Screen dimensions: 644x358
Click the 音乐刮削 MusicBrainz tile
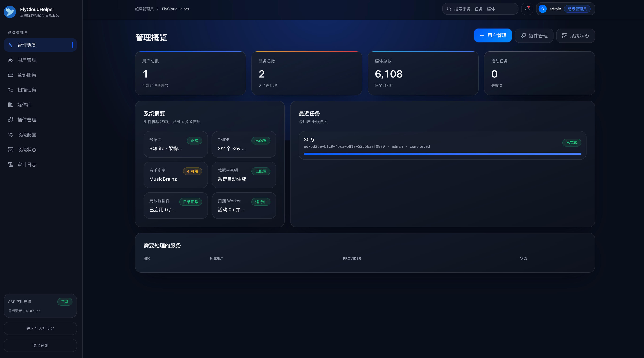point(176,175)
